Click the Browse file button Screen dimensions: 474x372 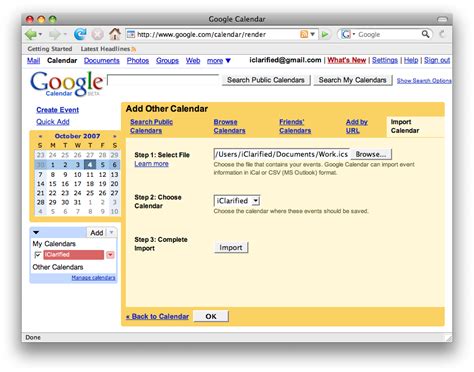point(371,154)
